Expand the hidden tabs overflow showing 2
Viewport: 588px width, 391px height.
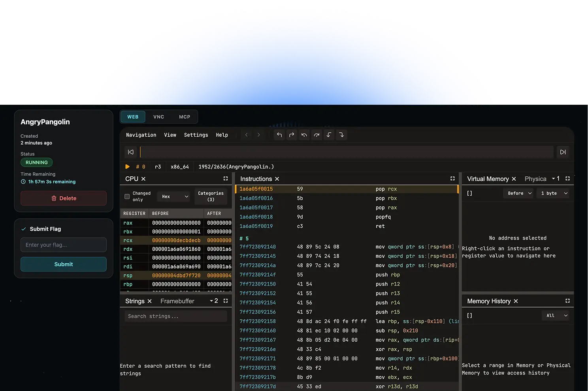point(214,301)
